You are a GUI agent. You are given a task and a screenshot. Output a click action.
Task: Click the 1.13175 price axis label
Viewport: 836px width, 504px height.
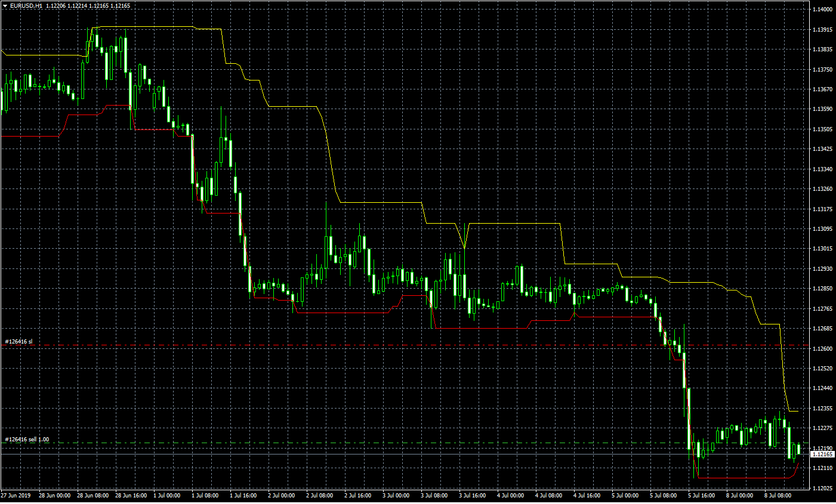pyautogui.click(x=822, y=209)
